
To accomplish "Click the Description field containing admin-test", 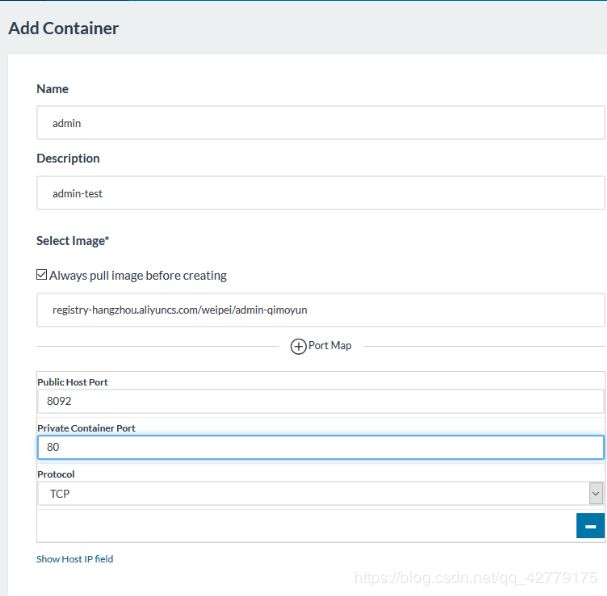I will 321,193.
